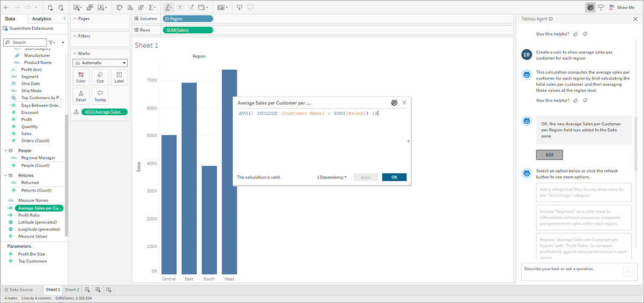
Task: Open the Color marks card button
Action: (81, 77)
